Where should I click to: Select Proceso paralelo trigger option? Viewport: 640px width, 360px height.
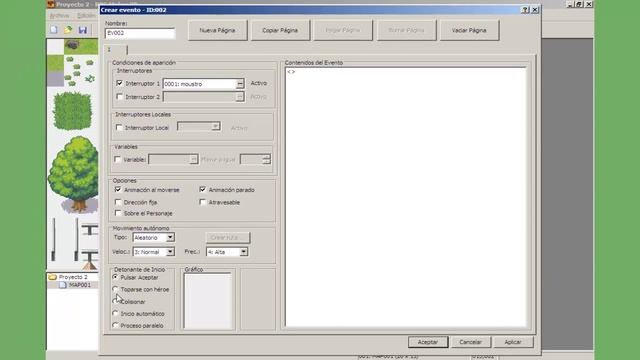[115, 325]
